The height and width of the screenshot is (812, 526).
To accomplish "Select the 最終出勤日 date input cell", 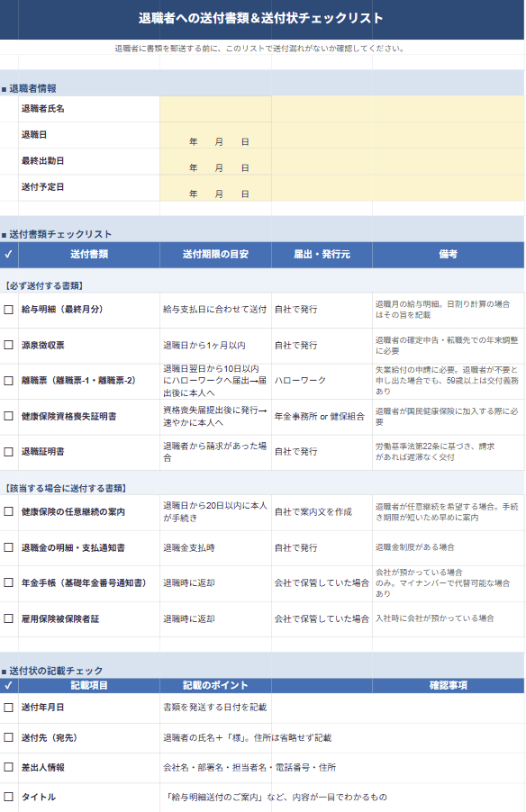I will point(215,161).
